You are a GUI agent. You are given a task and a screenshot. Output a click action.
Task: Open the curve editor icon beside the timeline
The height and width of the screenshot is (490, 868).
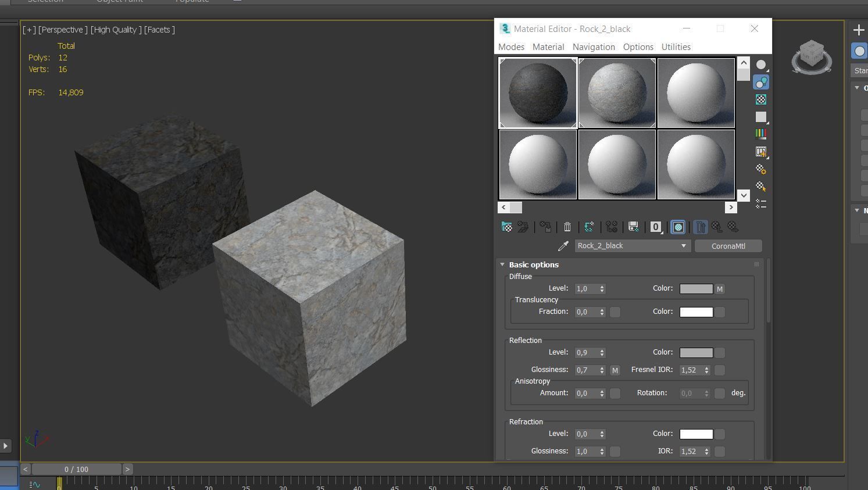[34, 484]
